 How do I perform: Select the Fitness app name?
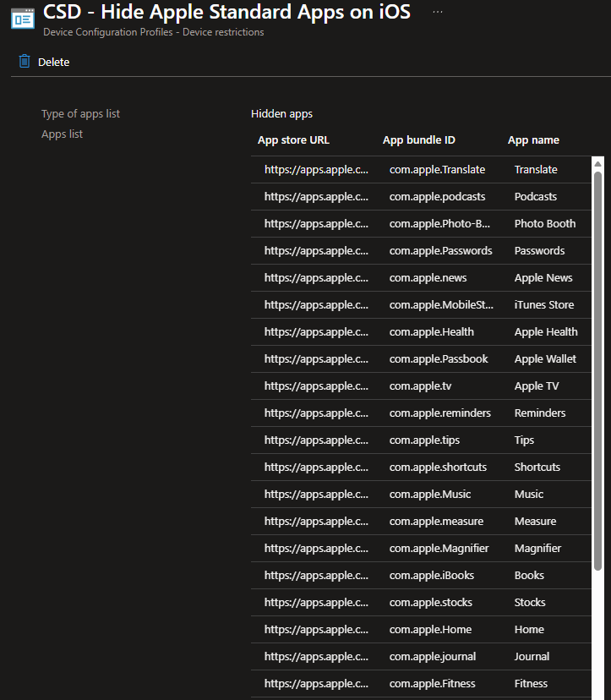(531, 683)
